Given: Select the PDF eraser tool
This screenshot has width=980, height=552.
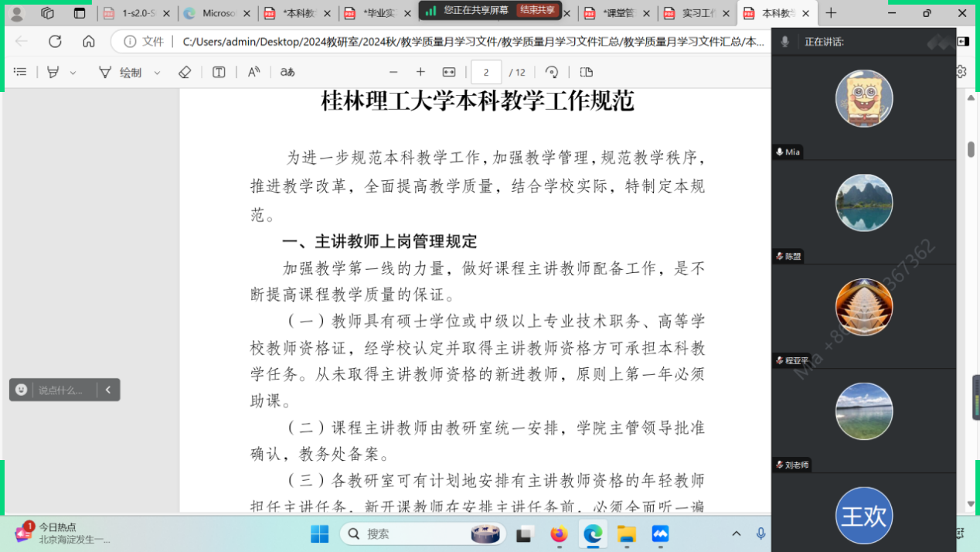Looking at the screenshot, I should click(x=184, y=72).
